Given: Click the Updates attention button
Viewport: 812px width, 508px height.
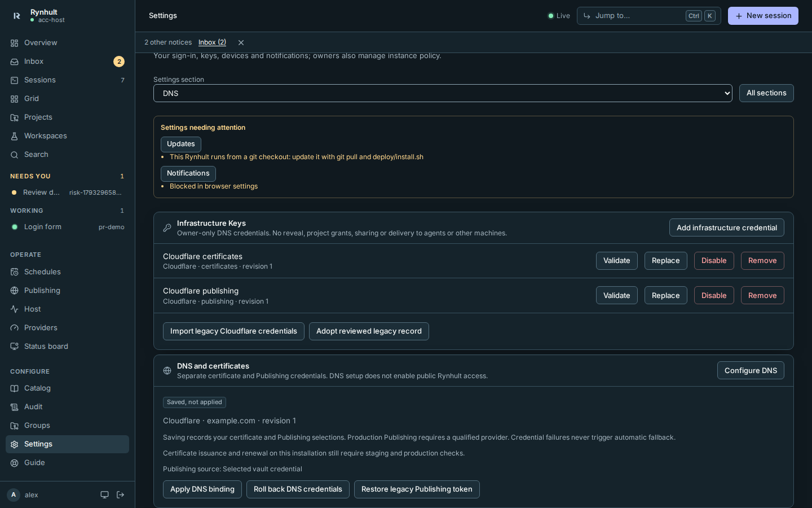Looking at the screenshot, I should point(181,144).
